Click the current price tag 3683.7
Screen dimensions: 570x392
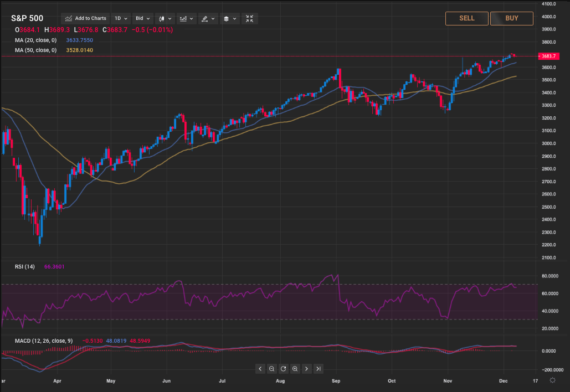548,56
